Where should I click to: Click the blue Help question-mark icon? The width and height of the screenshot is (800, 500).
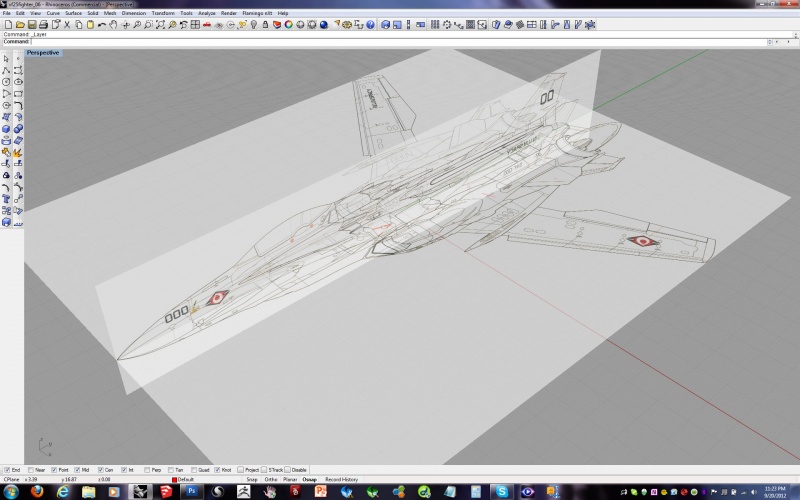[x=370, y=24]
